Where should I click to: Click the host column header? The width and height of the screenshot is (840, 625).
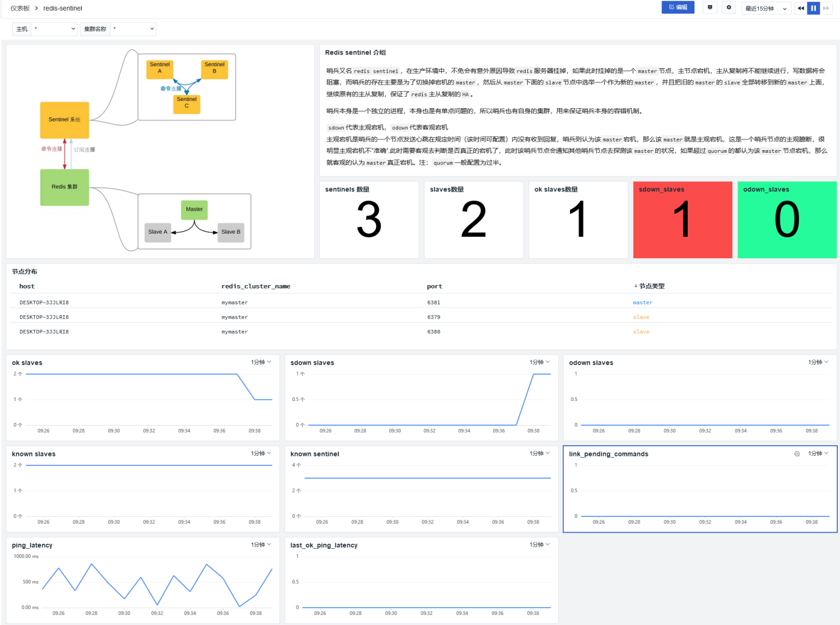(x=27, y=286)
